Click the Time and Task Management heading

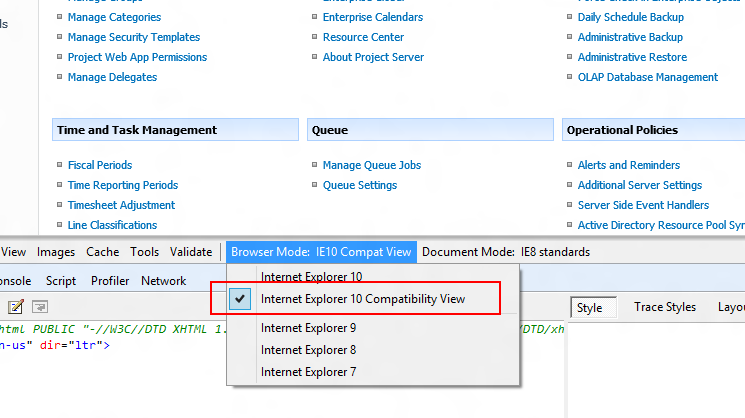pos(175,130)
